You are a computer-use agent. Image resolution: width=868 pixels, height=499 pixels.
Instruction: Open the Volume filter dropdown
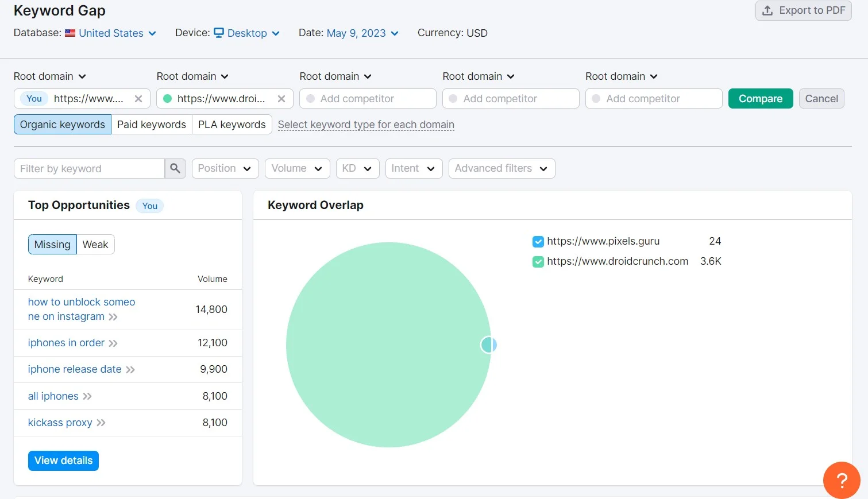(x=297, y=168)
